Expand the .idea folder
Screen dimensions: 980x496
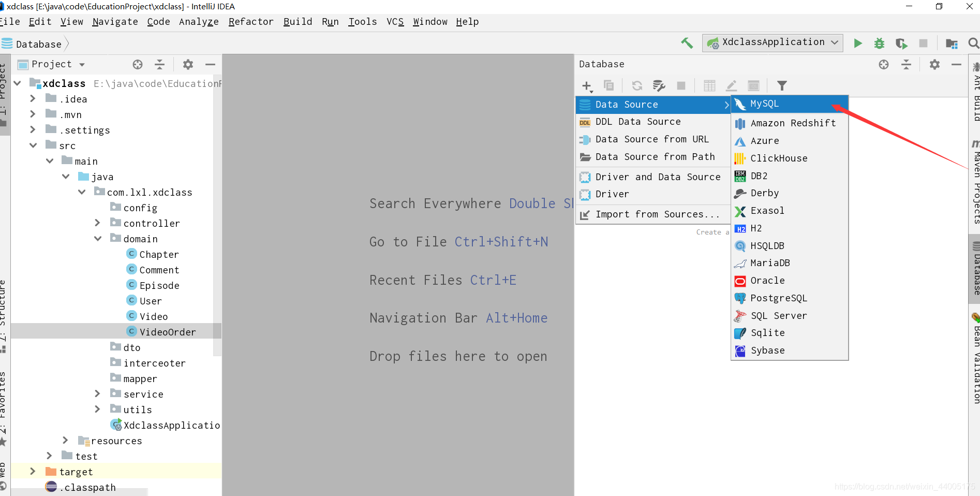[33, 98]
